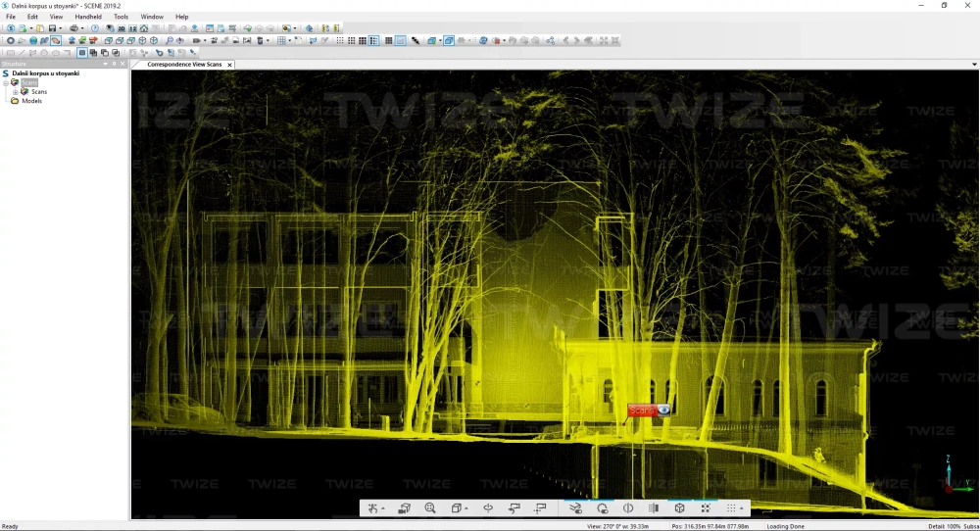Toggle the red Scans label eye icon
The height and width of the screenshot is (531, 980).
(x=663, y=410)
